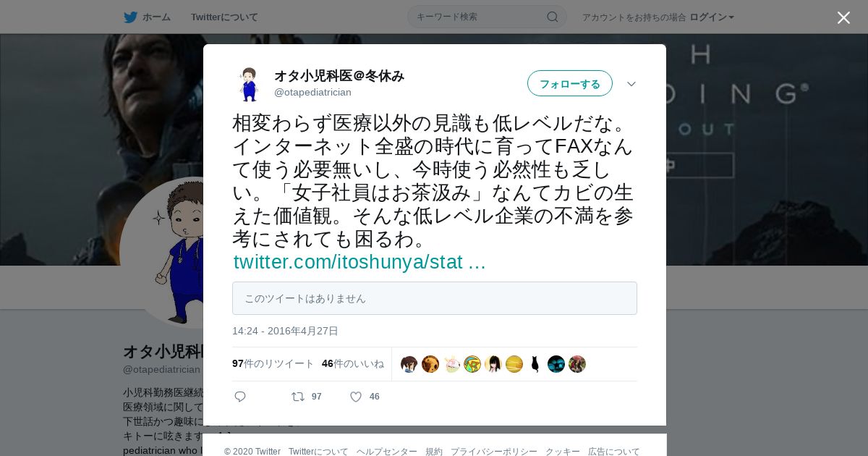Open the ヘルプセンター footer link
This screenshot has width=868, height=456.
coord(386,451)
